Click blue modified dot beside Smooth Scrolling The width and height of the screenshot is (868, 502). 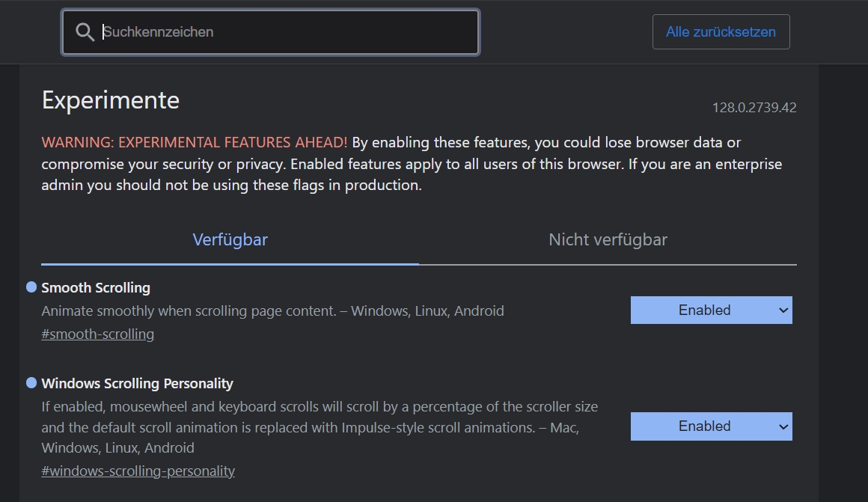[31, 287]
